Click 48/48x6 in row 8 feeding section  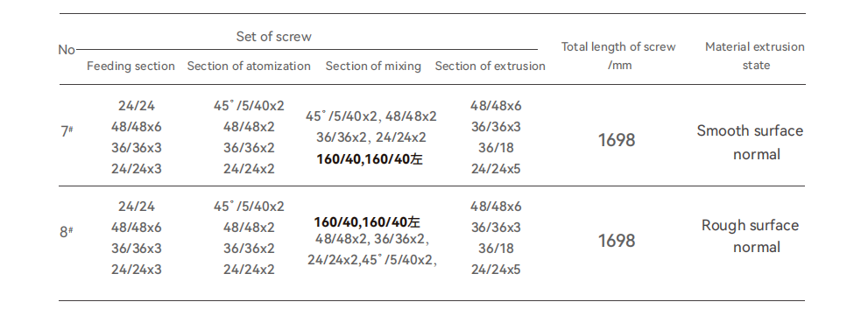(x=136, y=228)
